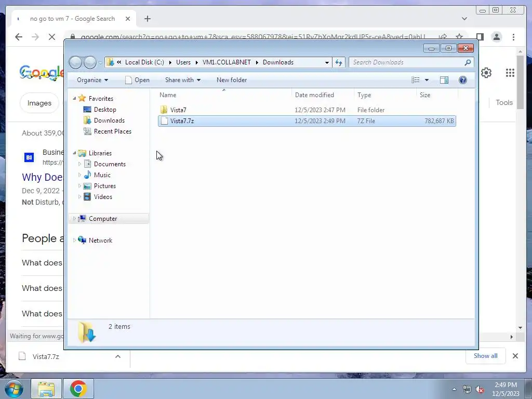
Task: Sort by the Size column header
Action: (x=437, y=95)
